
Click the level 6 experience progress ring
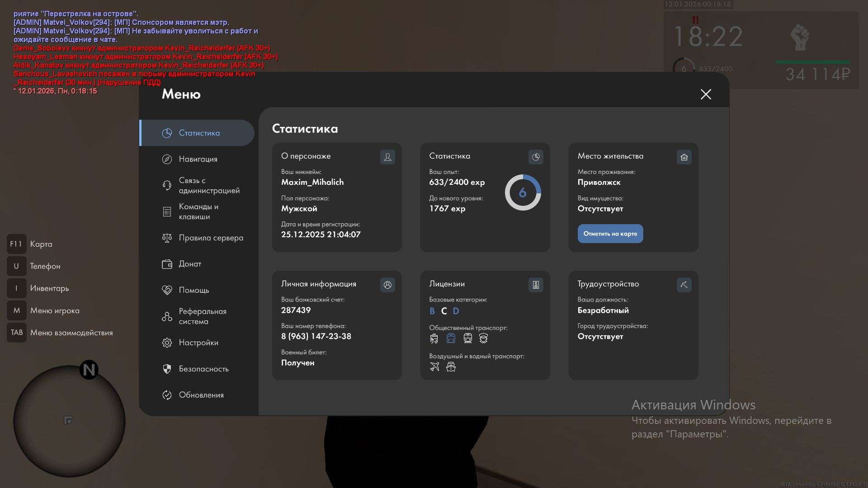523,192
